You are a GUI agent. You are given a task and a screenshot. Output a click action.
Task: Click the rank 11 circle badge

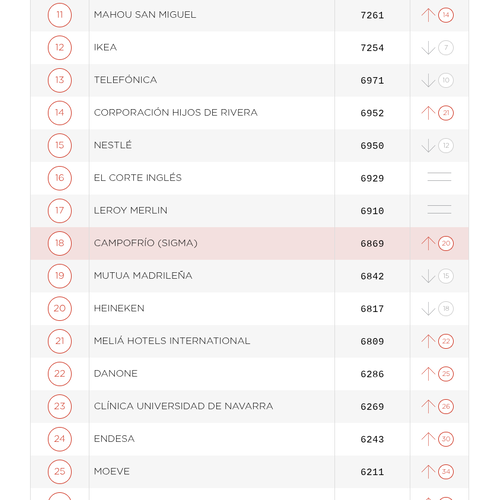pyautogui.click(x=60, y=15)
